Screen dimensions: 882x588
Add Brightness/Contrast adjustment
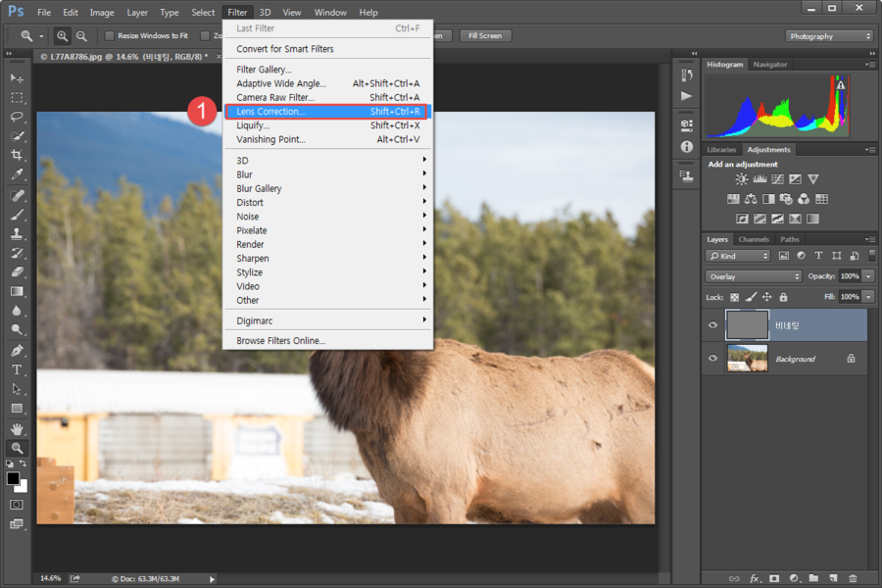[742, 179]
